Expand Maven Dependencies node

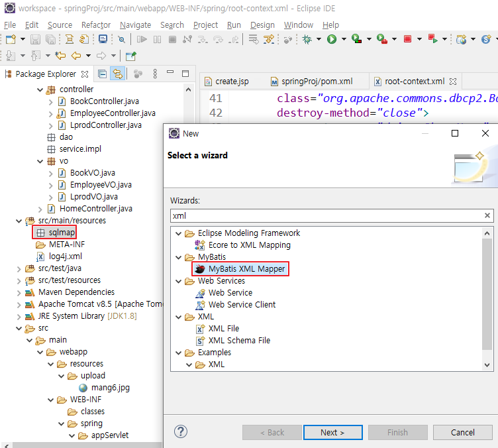(19, 293)
